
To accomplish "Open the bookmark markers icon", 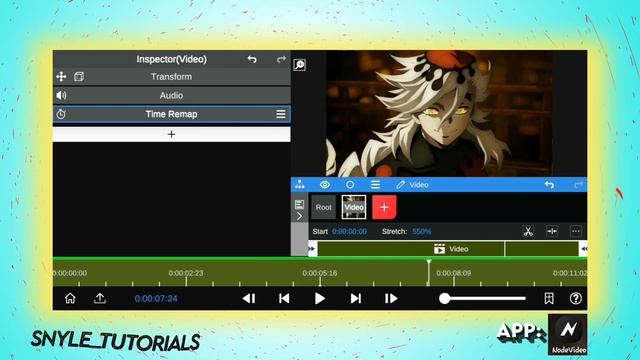I will (x=549, y=298).
